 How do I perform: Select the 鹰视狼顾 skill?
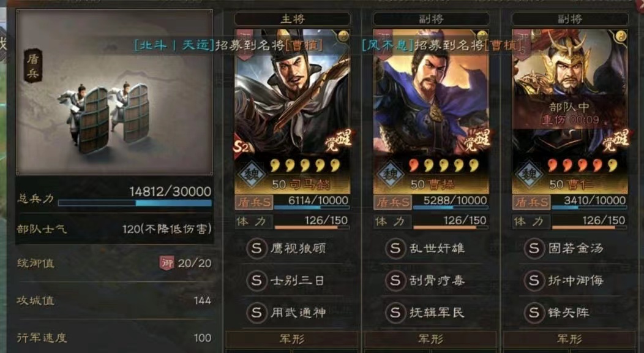click(x=286, y=248)
